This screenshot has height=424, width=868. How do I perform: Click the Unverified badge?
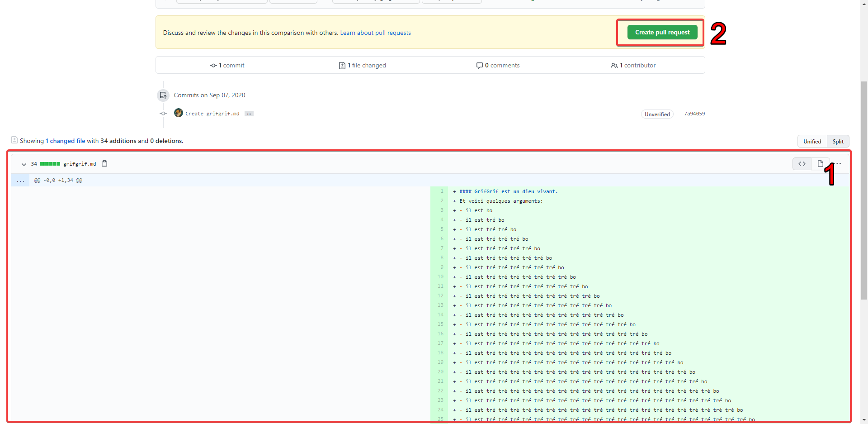click(x=657, y=114)
